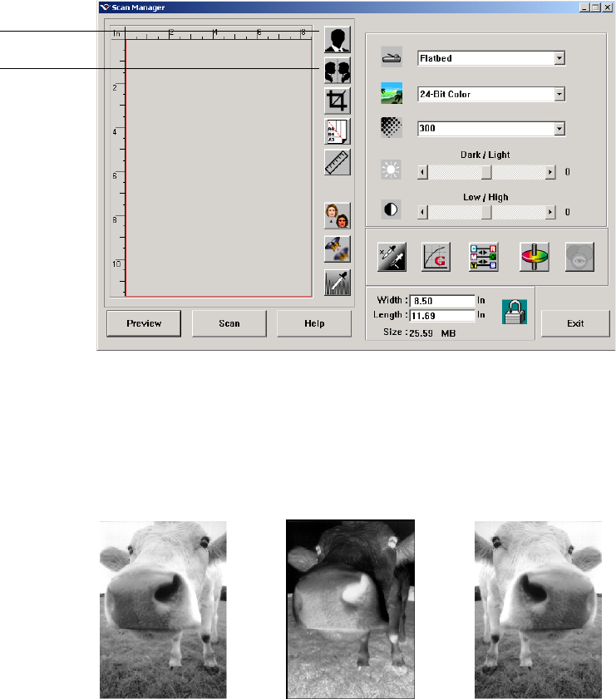616x699 pixels.
Task: Click the sun brightness icon
Action: (391, 170)
